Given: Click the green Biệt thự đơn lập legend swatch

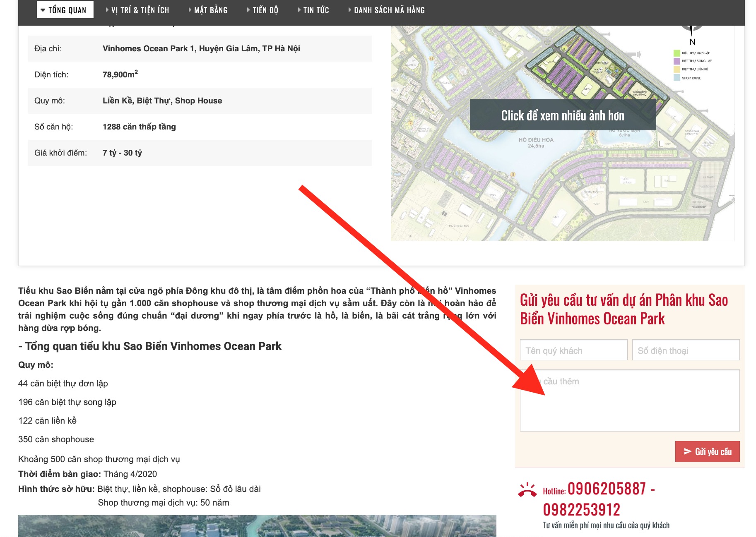Looking at the screenshot, I should click(x=677, y=53).
